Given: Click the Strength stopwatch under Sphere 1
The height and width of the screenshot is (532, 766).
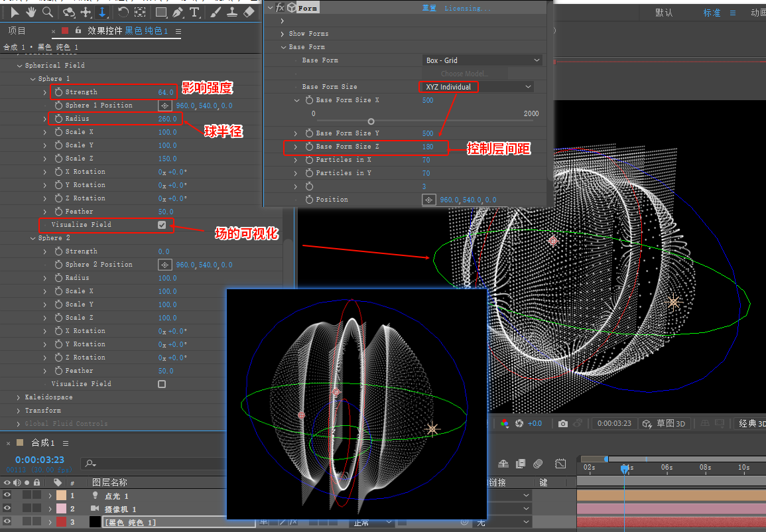Looking at the screenshot, I should (x=58, y=92).
